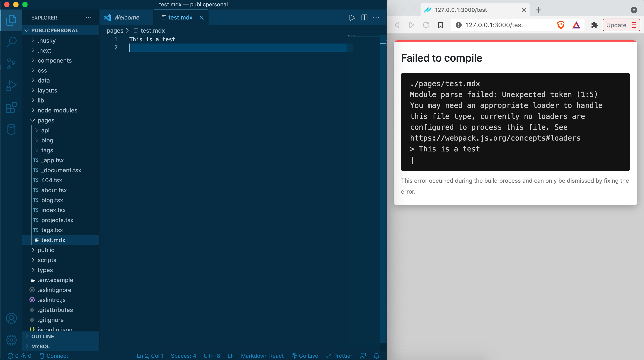Split the editor into two panes
This screenshot has height=360, width=644.
pyautogui.click(x=364, y=17)
